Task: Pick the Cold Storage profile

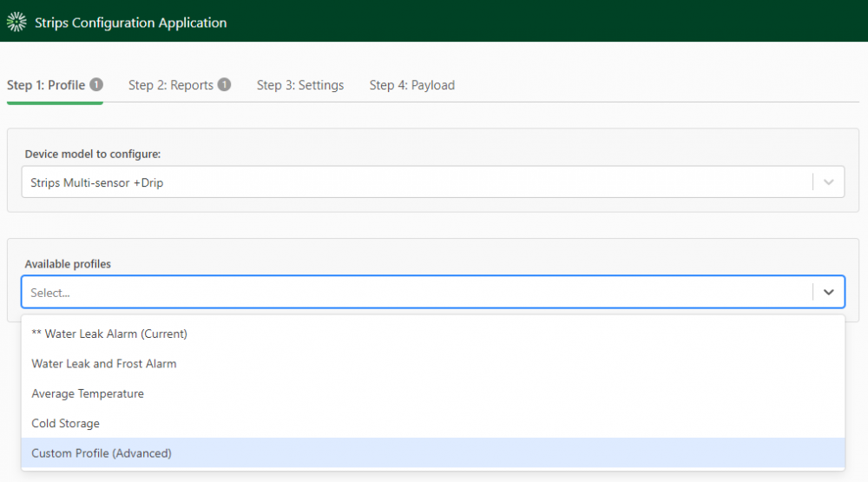Action: (x=433, y=423)
